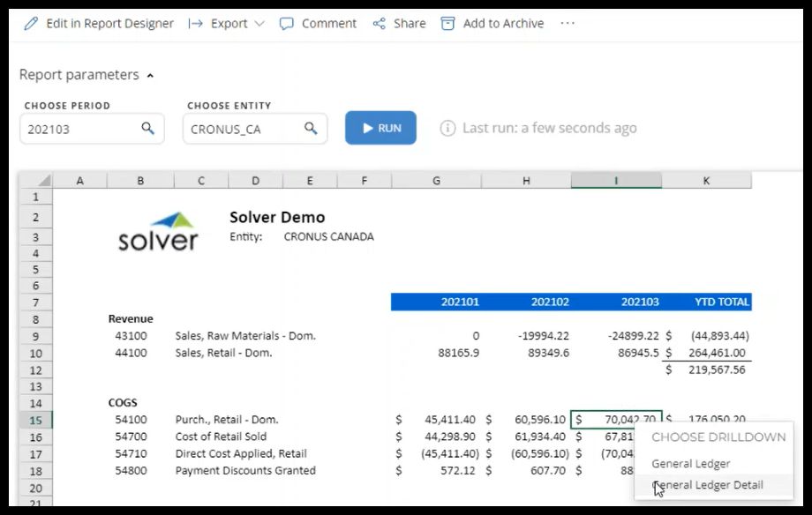Click into the Choose Period field
Image resolution: width=812 pixels, height=515 pixels.
pos(79,129)
